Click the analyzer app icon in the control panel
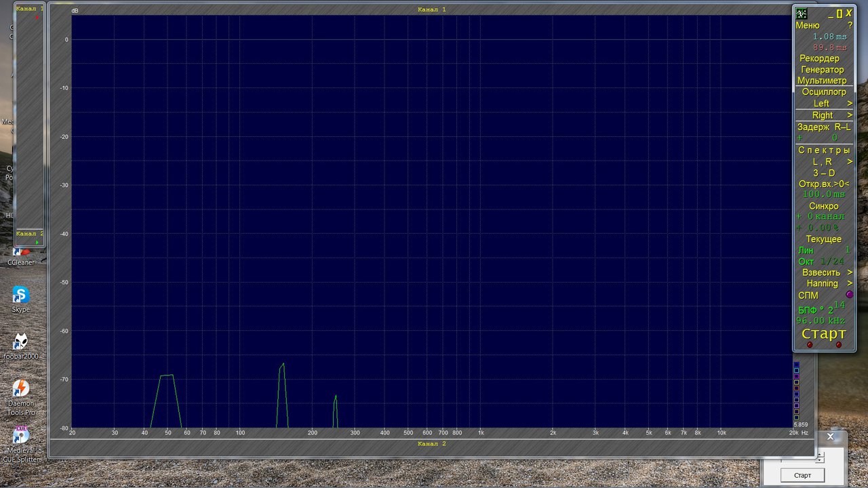 click(x=802, y=13)
